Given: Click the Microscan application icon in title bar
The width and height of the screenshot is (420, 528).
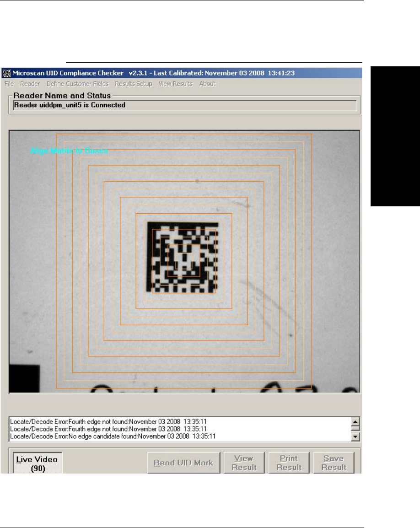Looking at the screenshot, I should pyautogui.click(x=7, y=73).
